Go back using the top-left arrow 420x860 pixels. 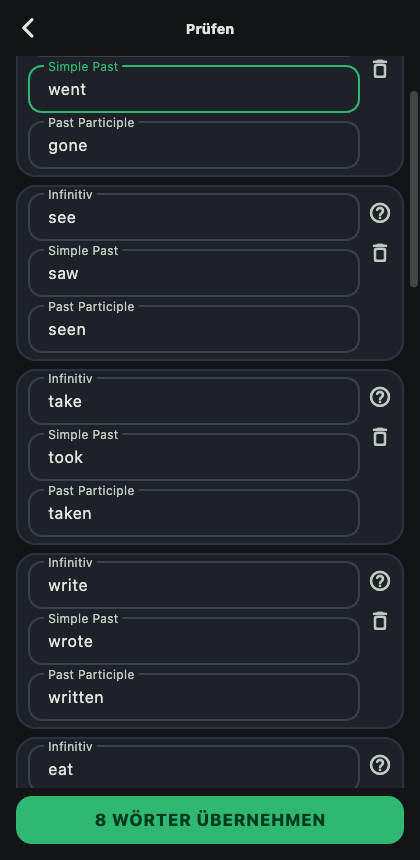click(x=28, y=28)
